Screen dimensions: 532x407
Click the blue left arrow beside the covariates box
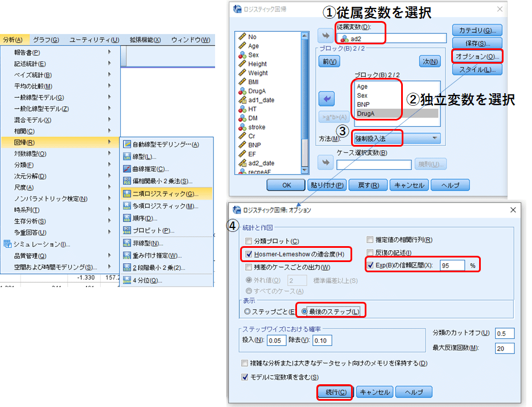pyautogui.click(x=325, y=98)
